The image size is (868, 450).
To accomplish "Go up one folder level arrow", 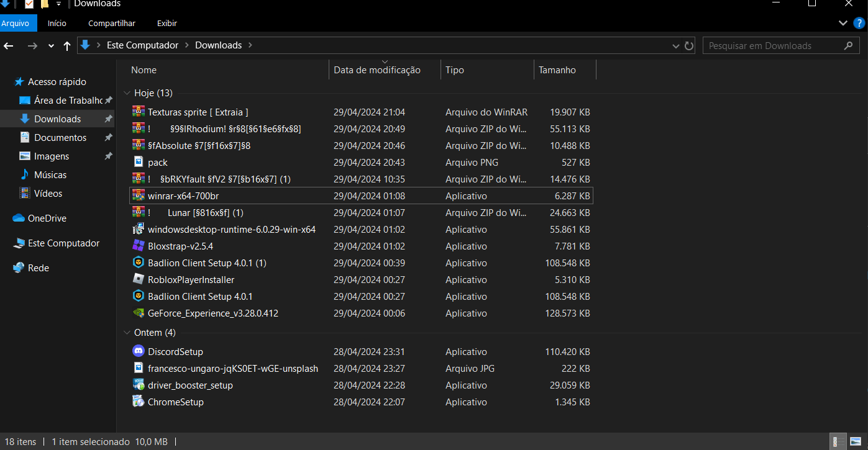I will coord(66,46).
